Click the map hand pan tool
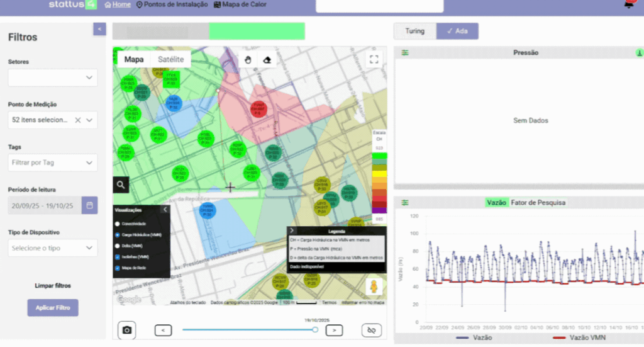 [x=248, y=59]
